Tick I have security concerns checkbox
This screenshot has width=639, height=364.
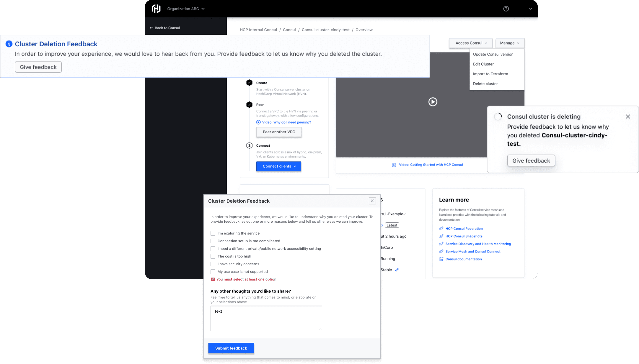pos(213,264)
